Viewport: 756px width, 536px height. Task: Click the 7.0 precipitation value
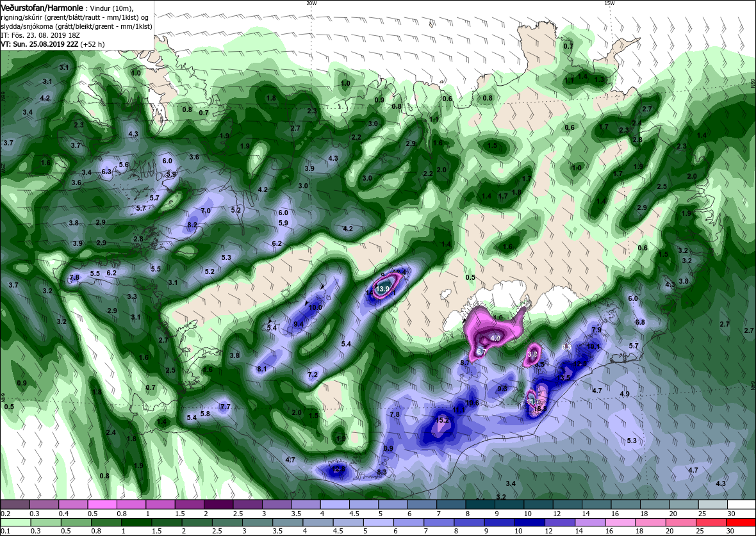[x=206, y=211]
